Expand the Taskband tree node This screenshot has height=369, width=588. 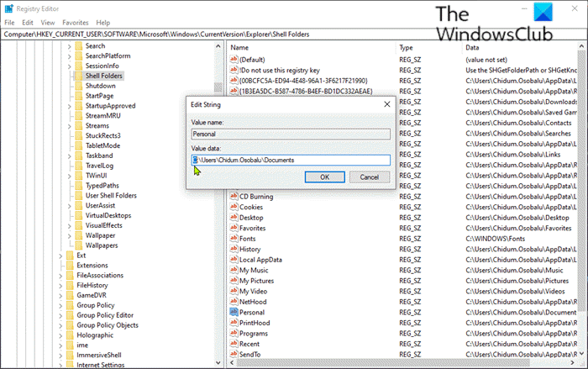pos(70,156)
